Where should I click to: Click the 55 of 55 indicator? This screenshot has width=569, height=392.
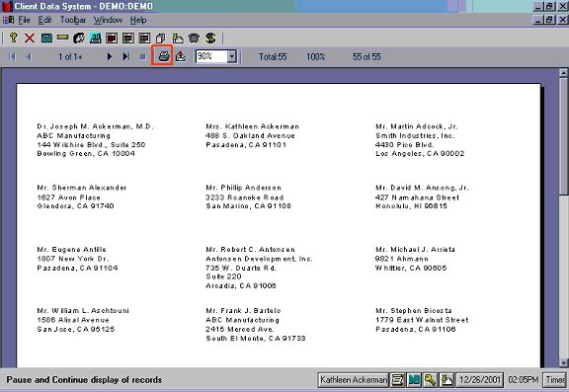click(x=366, y=56)
